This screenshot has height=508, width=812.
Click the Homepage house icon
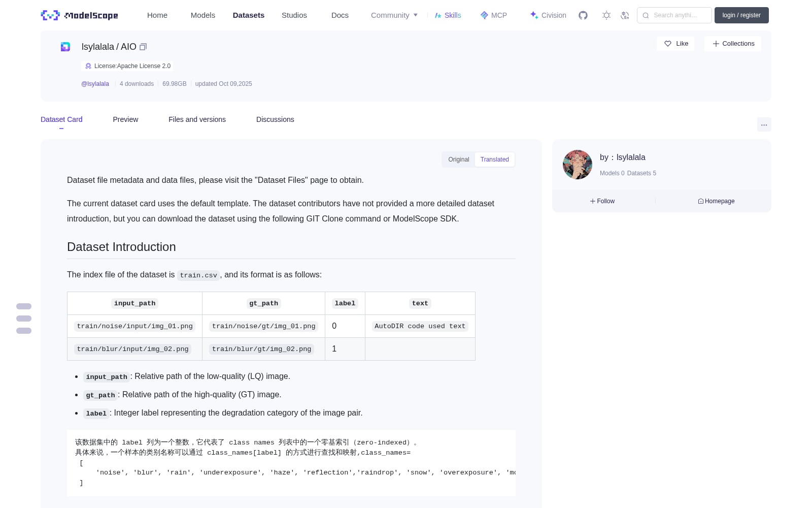[701, 201]
